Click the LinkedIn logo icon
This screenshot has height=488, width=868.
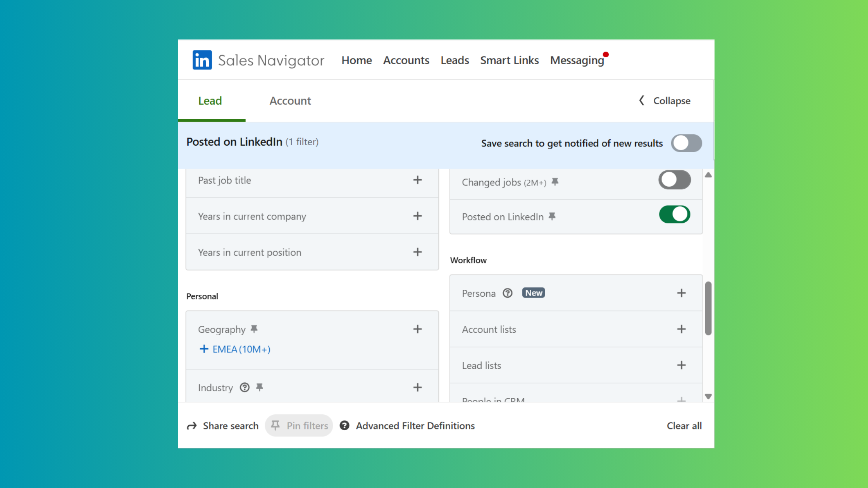pos(202,60)
